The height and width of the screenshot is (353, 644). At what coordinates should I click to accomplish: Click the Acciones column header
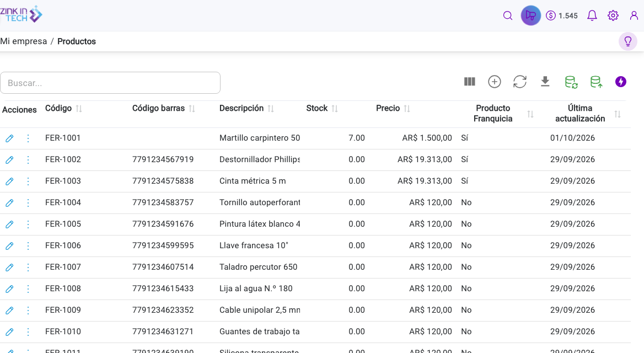pos(19,110)
